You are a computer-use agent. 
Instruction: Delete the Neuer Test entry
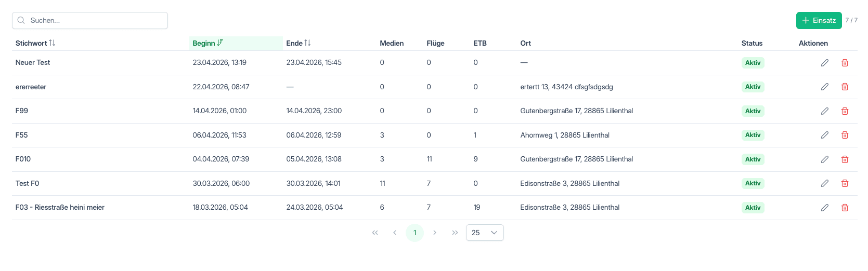point(845,63)
